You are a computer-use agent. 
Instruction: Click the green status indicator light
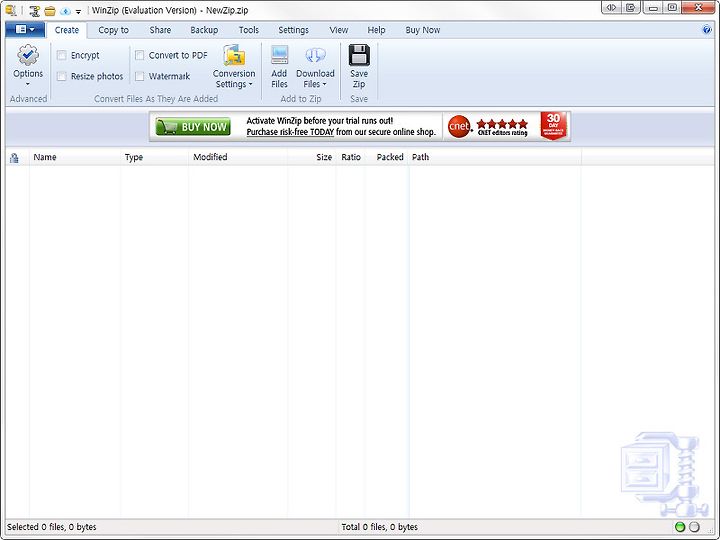(x=680, y=527)
